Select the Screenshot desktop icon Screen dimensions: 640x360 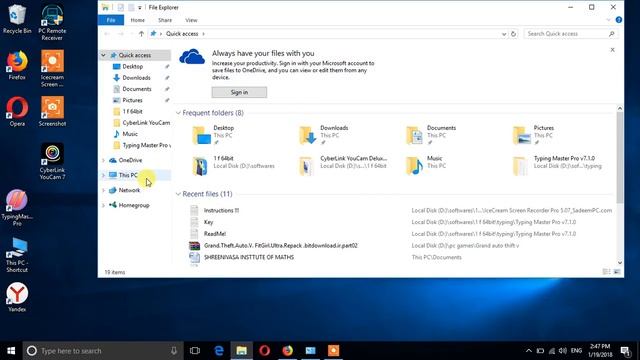tap(52, 111)
